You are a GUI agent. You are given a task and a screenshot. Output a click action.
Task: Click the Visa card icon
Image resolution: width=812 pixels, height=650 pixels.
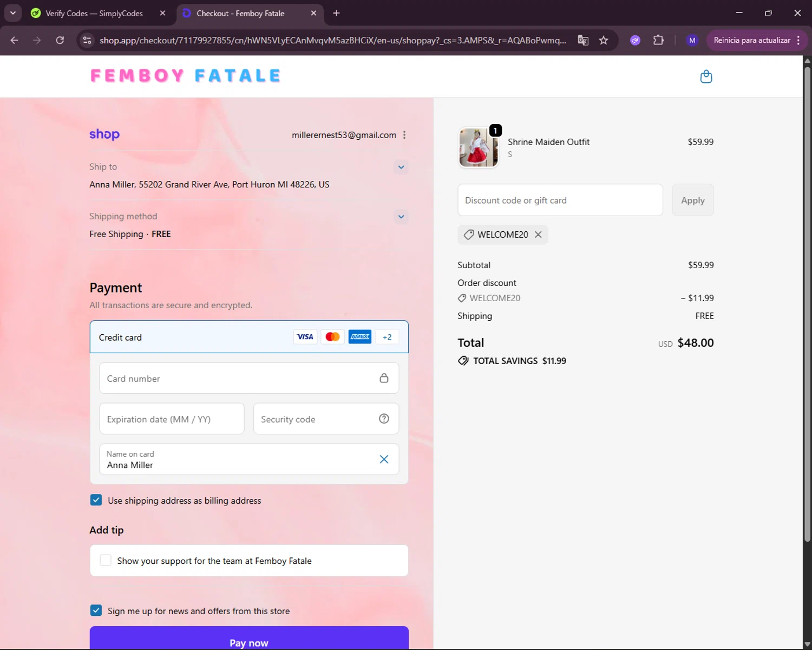tap(305, 337)
